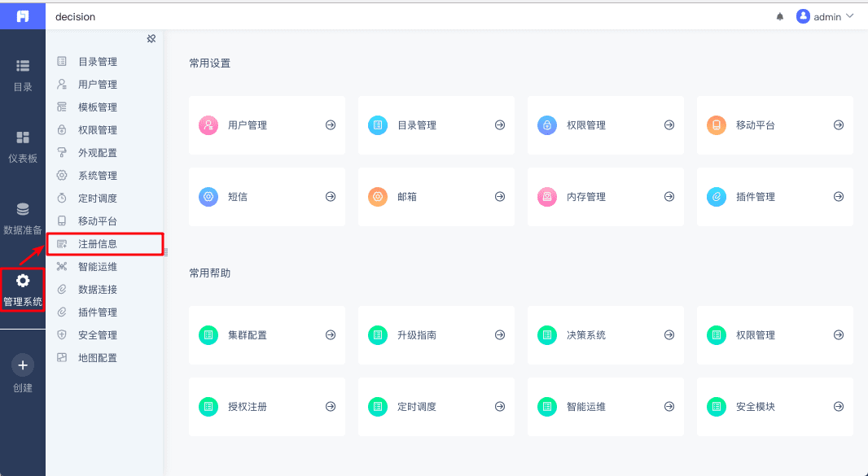Image resolution: width=868 pixels, height=476 pixels.
Task: Click the orange 移动平台 card icon
Action: click(x=717, y=125)
